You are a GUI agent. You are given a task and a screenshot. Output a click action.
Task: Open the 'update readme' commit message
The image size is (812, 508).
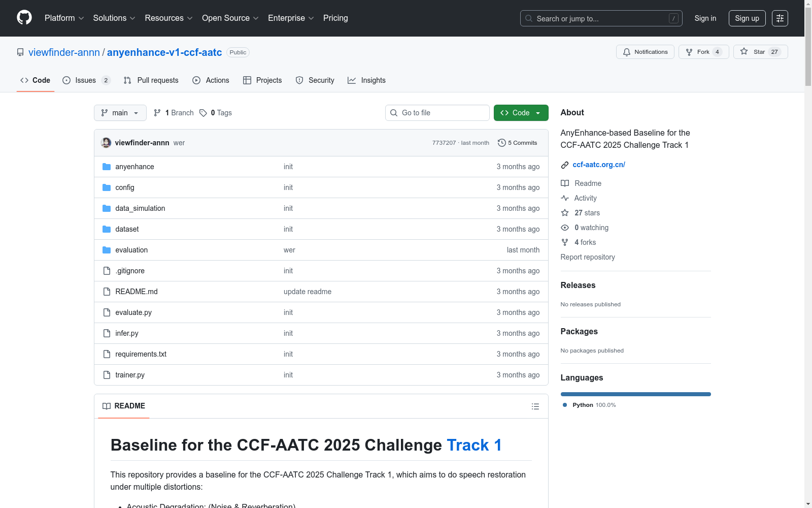pyautogui.click(x=308, y=292)
